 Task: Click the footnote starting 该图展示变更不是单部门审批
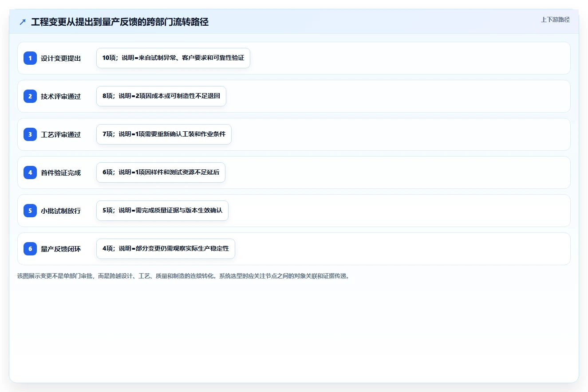(183, 276)
